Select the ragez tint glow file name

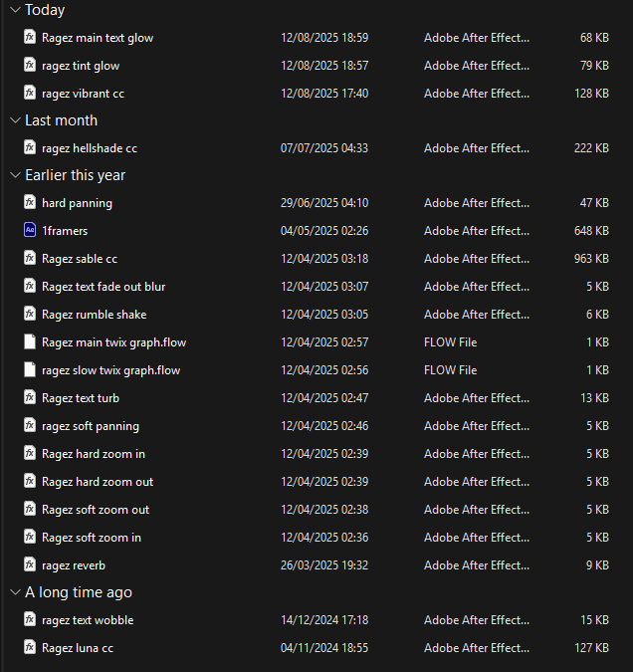tap(81, 66)
